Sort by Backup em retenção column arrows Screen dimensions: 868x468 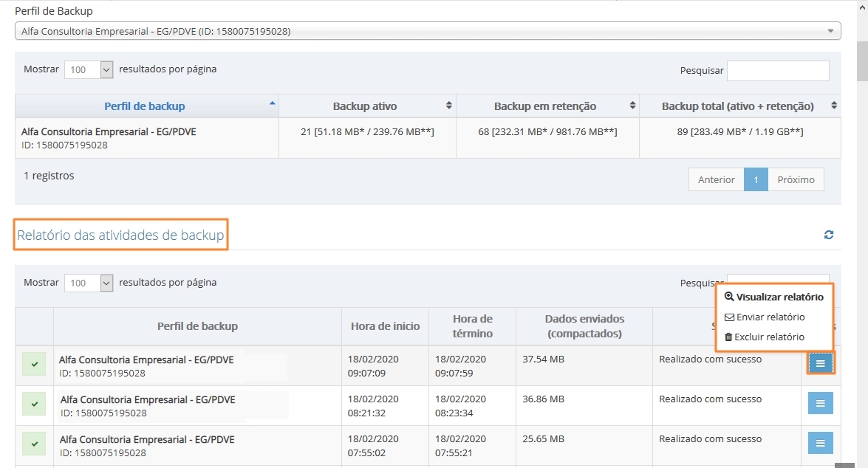(632, 105)
